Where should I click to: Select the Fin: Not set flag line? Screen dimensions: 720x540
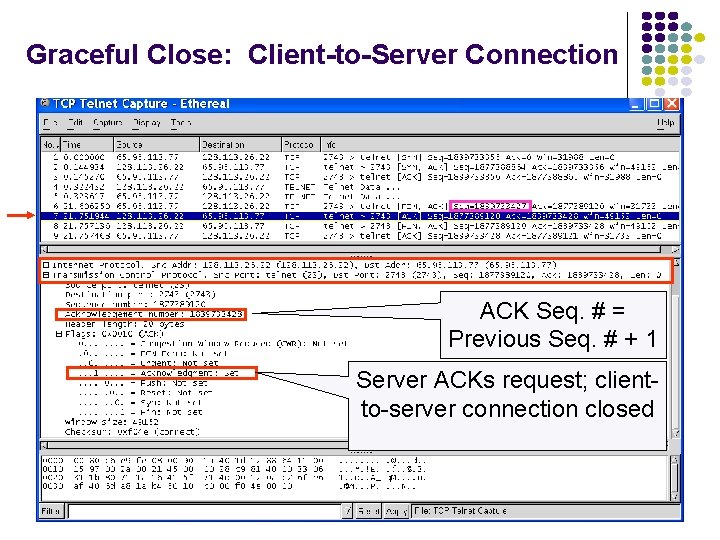coord(140,412)
